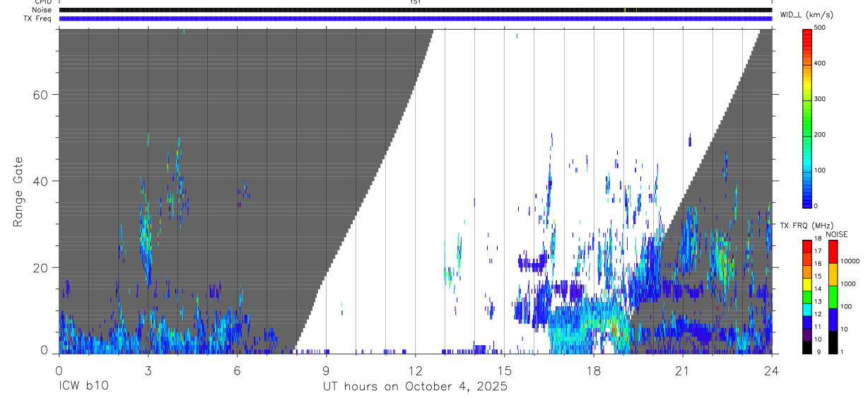Viewport: 868px width, 401px height.
Task: Click the spectral width colorbar
Action: 807,117
